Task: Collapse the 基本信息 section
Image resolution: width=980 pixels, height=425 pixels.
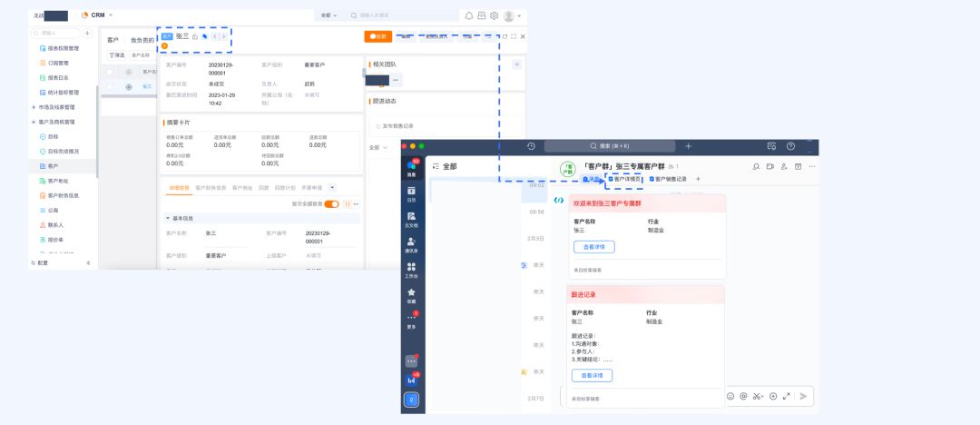Action: 168,219
